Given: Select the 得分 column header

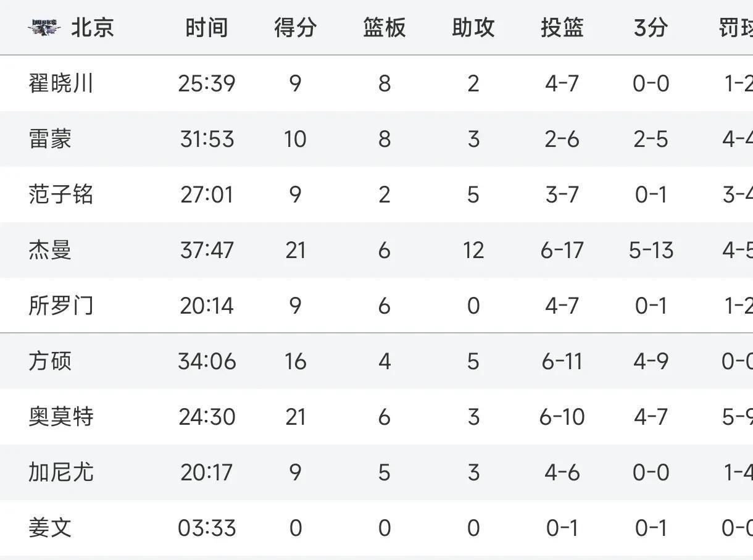Looking at the screenshot, I should pyautogui.click(x=295, y=28).
